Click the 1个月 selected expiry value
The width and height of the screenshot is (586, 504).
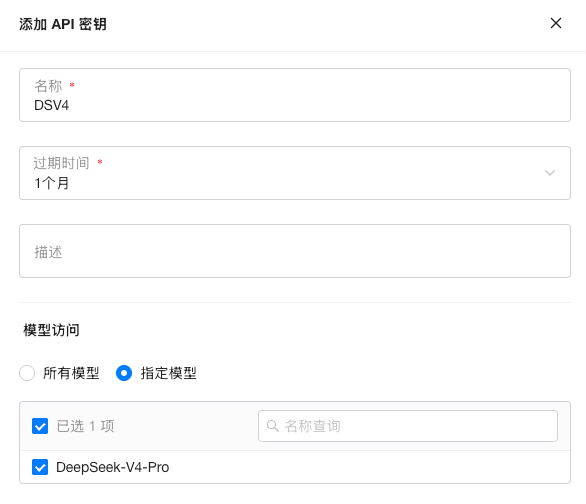point(52,183)
